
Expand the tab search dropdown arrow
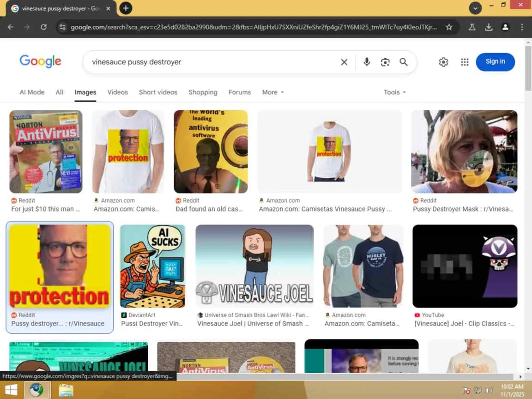475,8
